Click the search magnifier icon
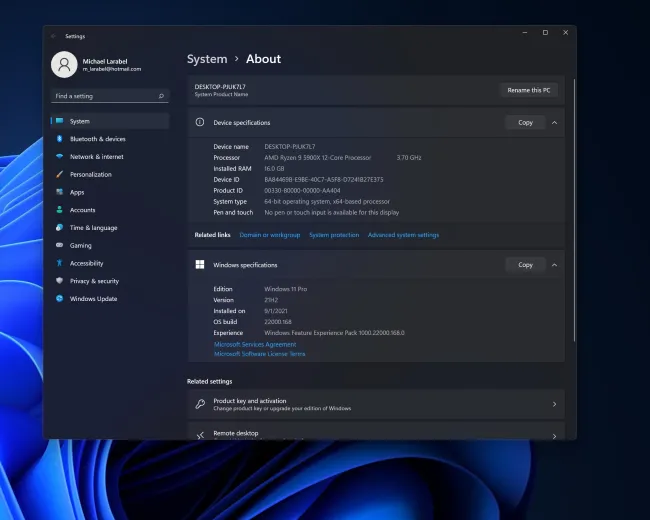 [161, 96]
